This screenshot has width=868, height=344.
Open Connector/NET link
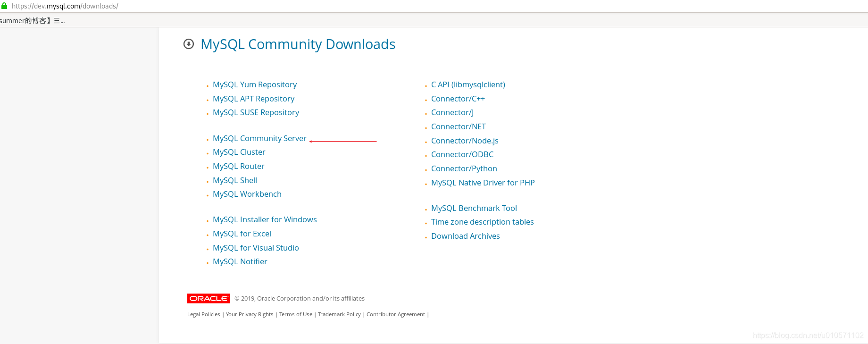pyautogui.click(x=459, y=126)
